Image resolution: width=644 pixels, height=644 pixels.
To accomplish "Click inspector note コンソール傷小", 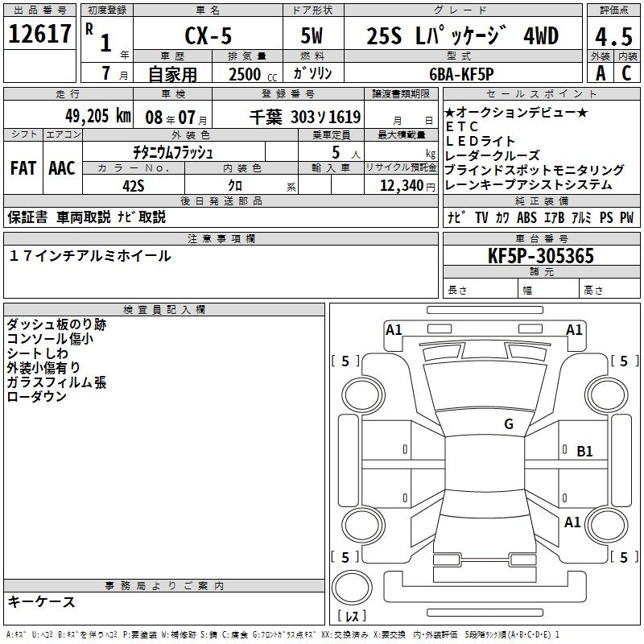I will pyautogui.click(x=50, y=339).
